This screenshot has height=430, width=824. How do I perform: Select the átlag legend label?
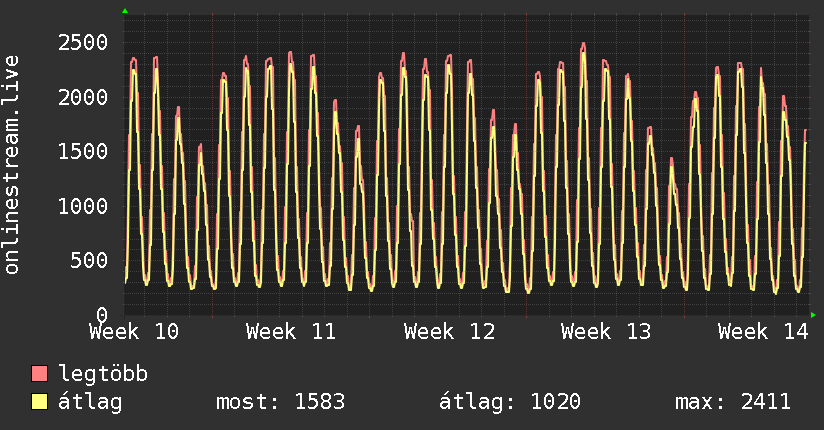(x=90, y=402)
